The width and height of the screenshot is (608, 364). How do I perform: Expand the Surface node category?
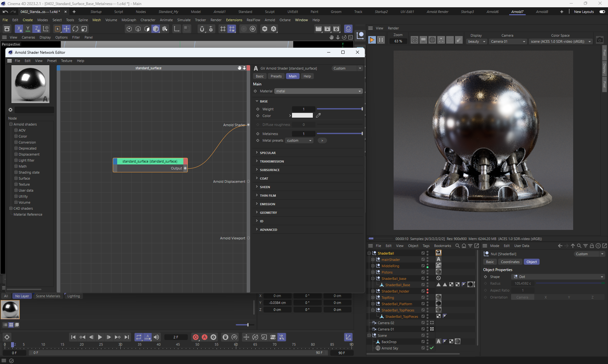point(16,178)
